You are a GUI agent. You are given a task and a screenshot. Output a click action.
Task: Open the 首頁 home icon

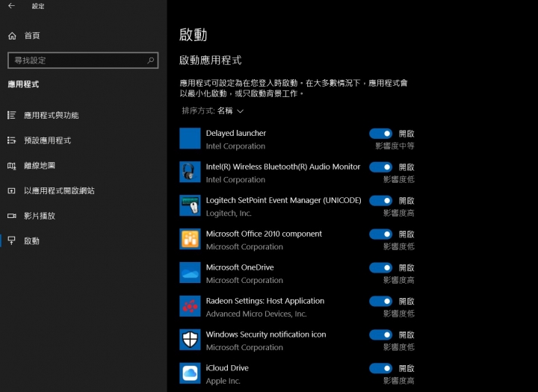coord(12,36)
